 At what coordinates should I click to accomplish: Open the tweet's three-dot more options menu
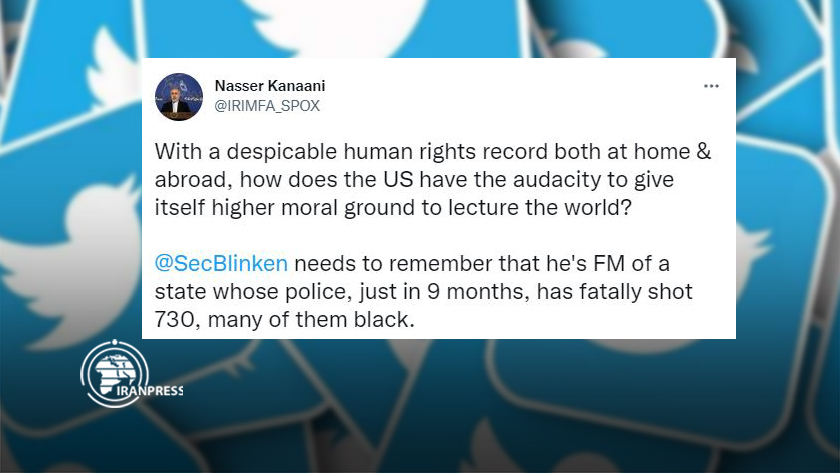point(711,86)
